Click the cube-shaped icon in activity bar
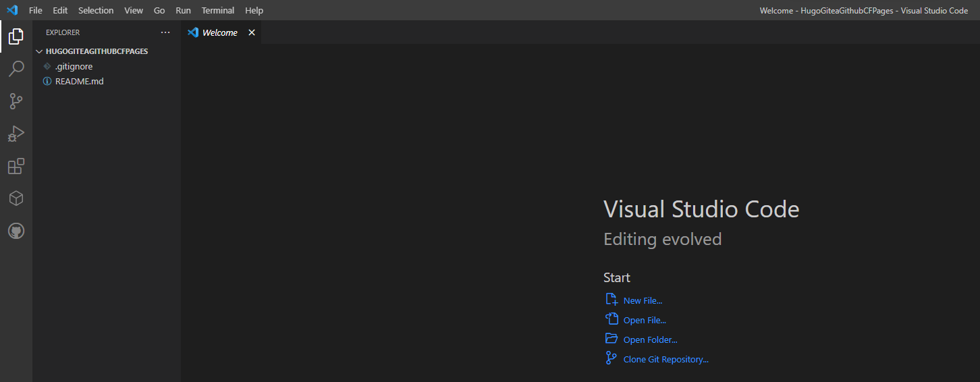Viewport: 980px width, 382px height. coord(16,198)
